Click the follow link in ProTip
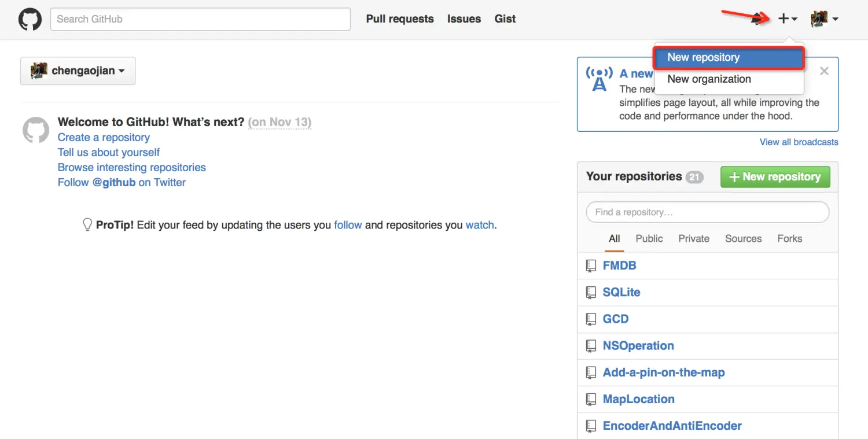Viewport: 868px width, 439px height. tap(348, 225)
